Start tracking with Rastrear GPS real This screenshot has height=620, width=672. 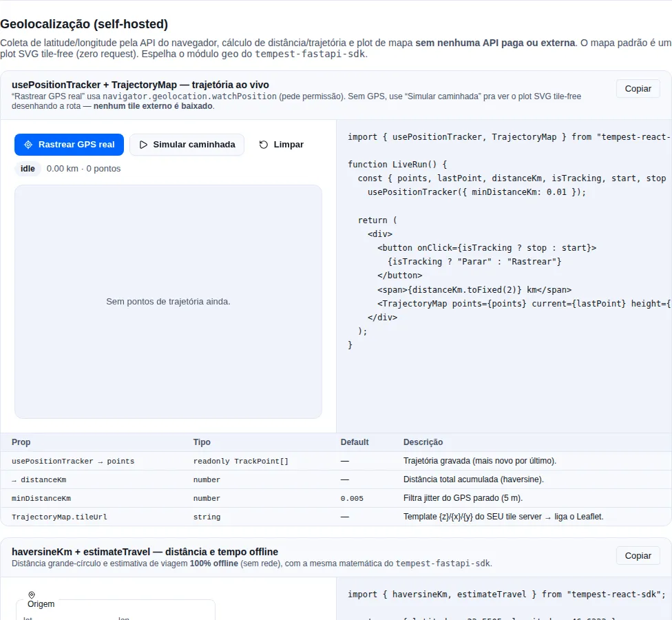69,145
